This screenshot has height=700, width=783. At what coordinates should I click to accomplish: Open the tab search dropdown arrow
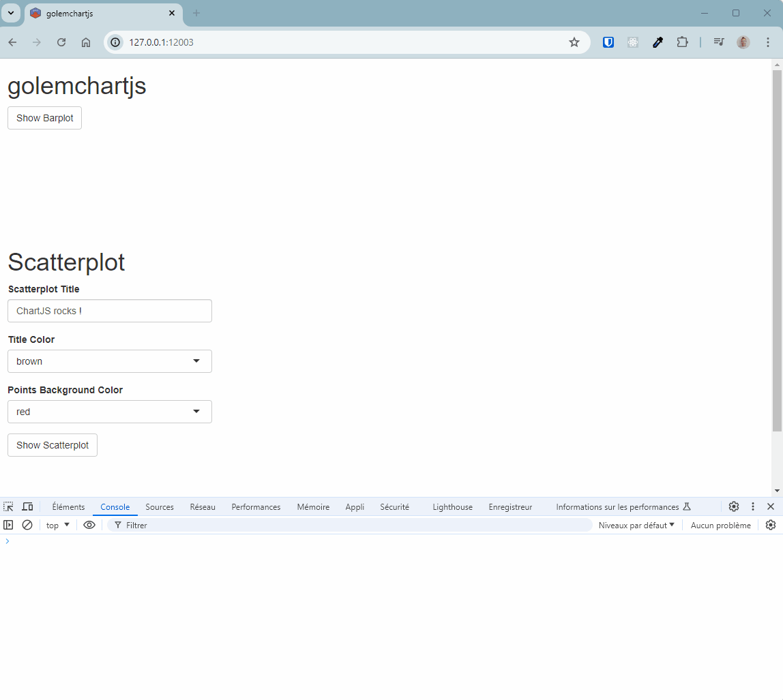coord(10,14)
